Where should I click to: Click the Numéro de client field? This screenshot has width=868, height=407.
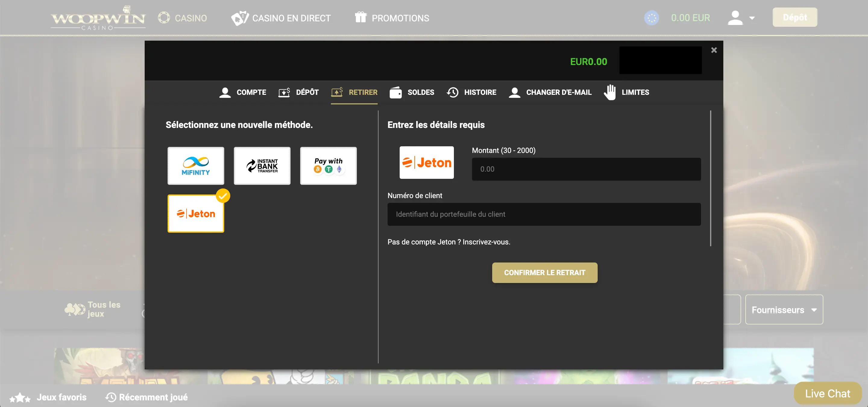(543, 214)
